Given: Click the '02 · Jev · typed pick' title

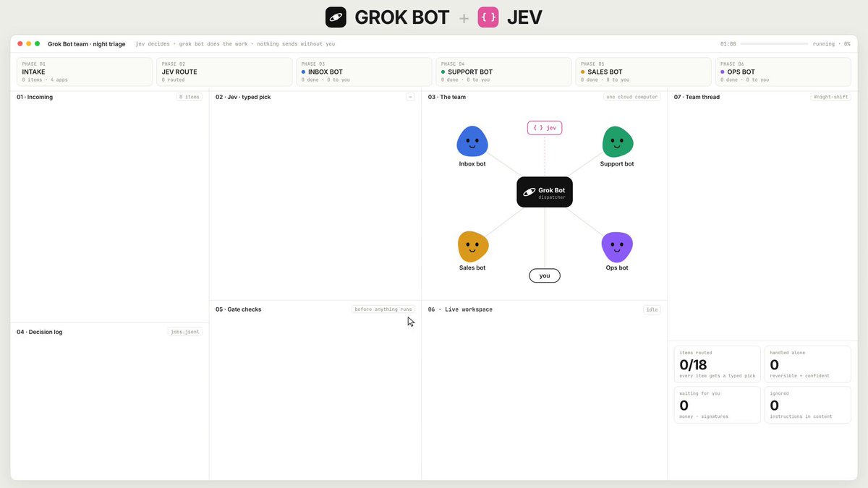Looking at the screenshot, I should point(243,97).
